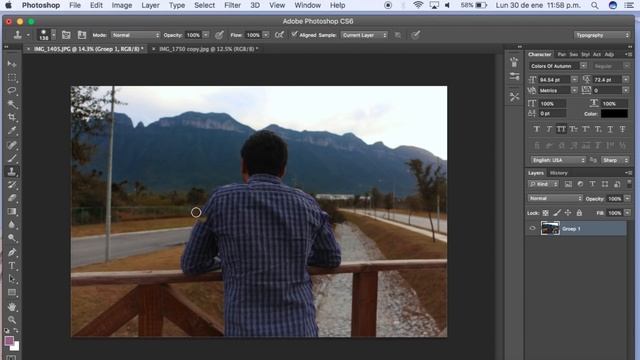Click the background color swatch
Screen dimensions: 640x360
point(16,347)
